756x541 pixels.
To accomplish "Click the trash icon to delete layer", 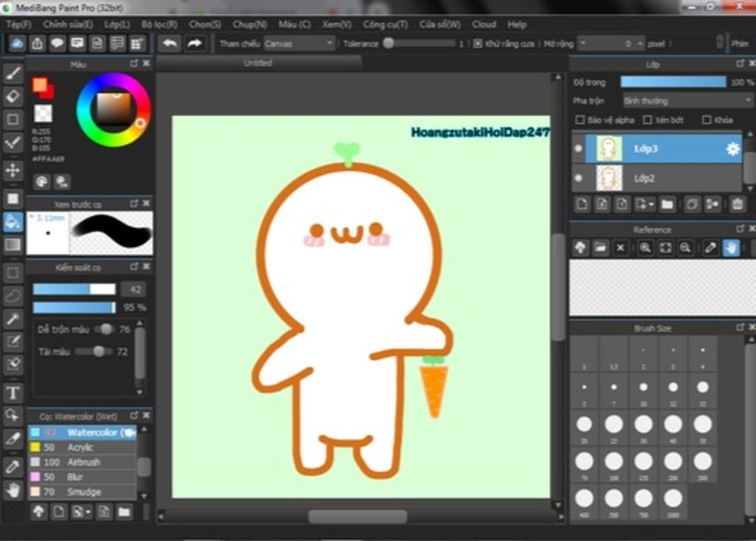I will [x=738, y=204].
